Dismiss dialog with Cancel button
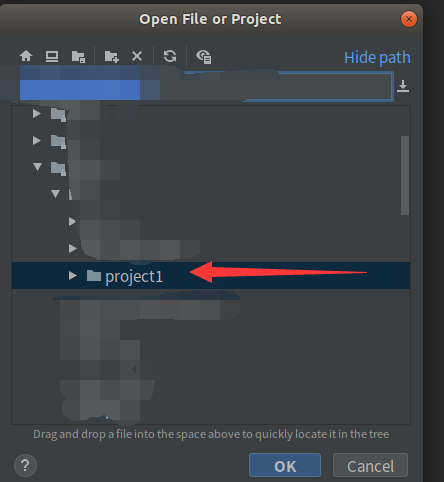Viewport: 444px width, 482px height. click(x=370, y=465)
